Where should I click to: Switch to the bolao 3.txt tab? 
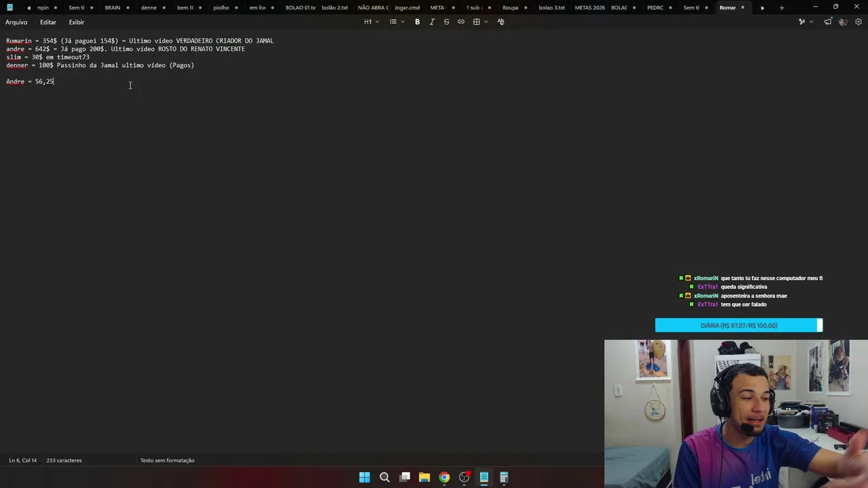[x=551, y=7]
